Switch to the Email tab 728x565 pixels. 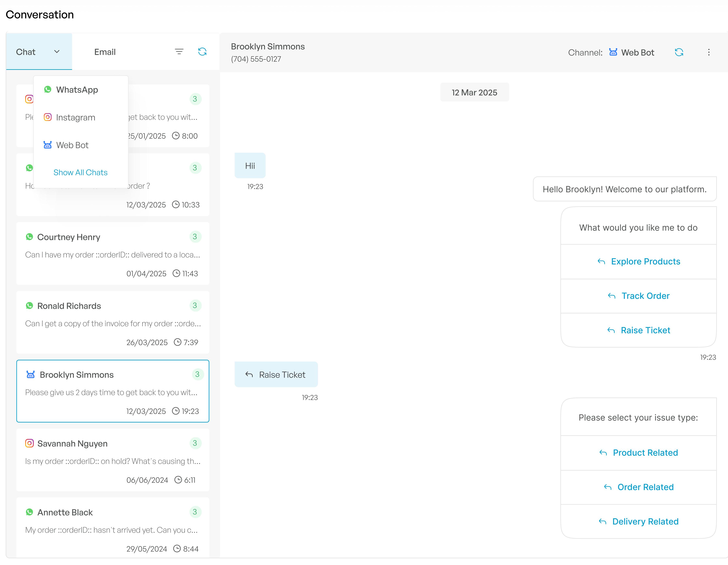coord(105,52)
